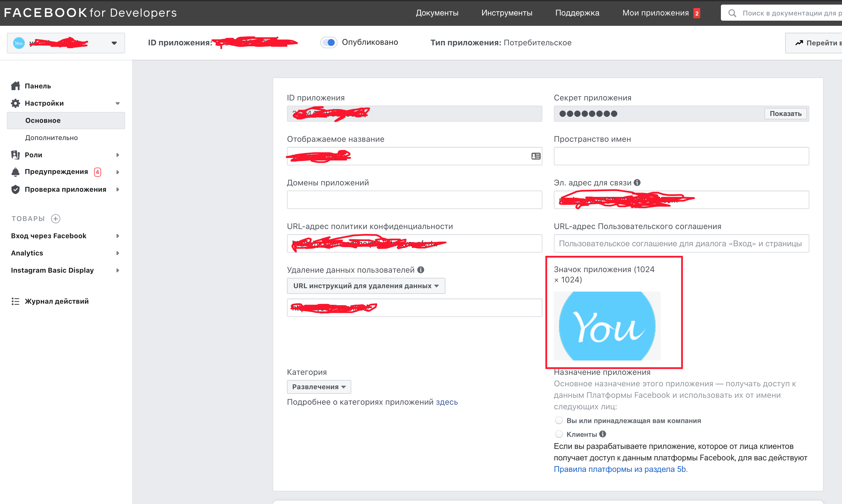Select the Клиенты radio option
842x504 pixels.
pos(559,434)
